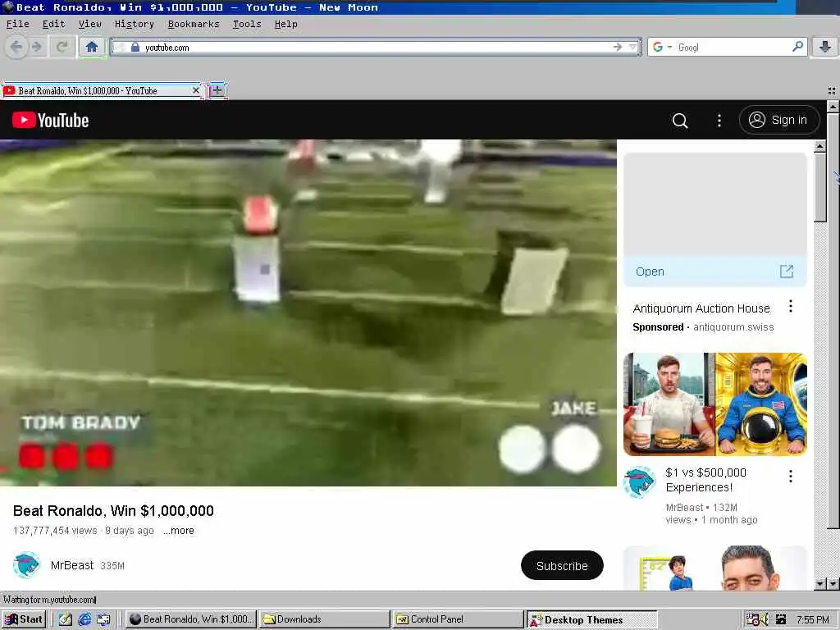Click the page scrollbar up arrow at top right
The width and height of the screenshot is (840, 630).
pyautogui.click(x=833, y=106)
